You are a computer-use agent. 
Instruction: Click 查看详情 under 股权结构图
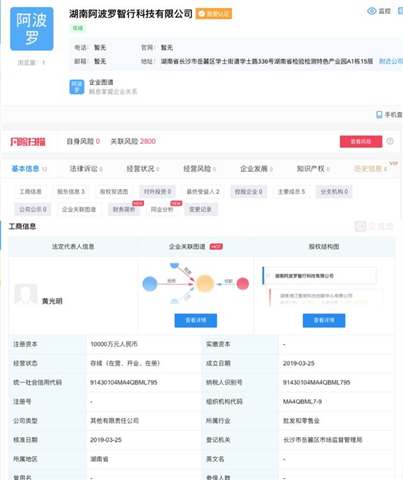point(324,320)
